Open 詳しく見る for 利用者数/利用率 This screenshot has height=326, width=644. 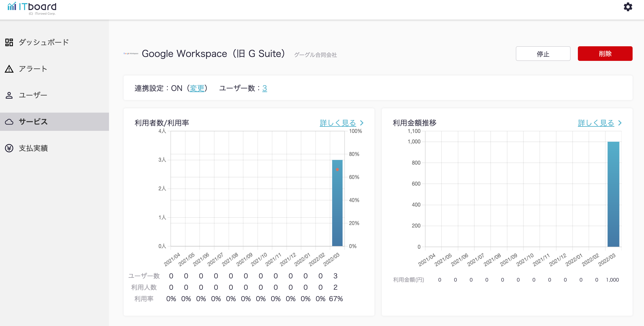[338, 123]
